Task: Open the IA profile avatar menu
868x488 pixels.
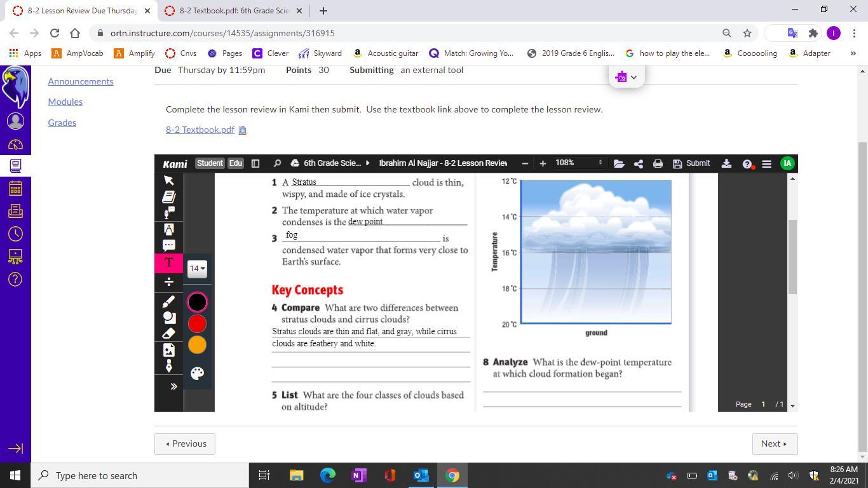Action: 787,163
